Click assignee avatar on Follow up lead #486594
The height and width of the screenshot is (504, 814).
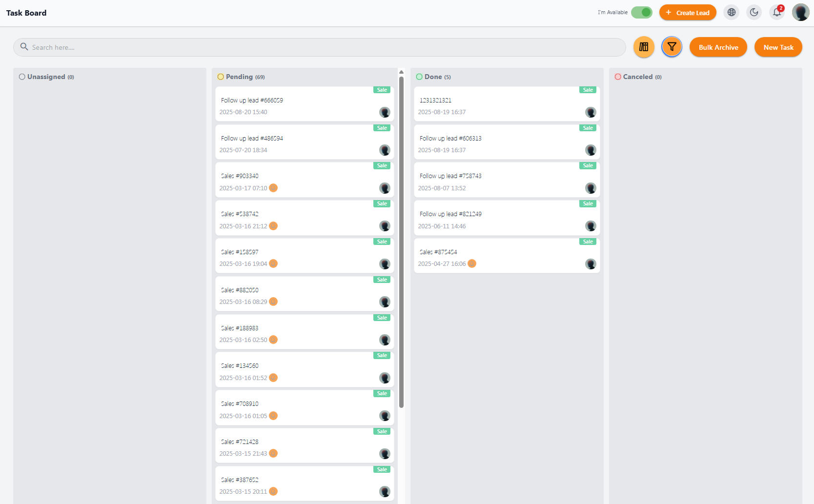pyautogui.click(x=385, y=150)
